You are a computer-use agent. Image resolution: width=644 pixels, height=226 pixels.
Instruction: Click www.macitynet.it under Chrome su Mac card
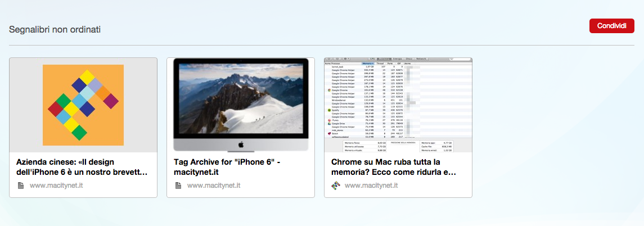click(371, 186)
